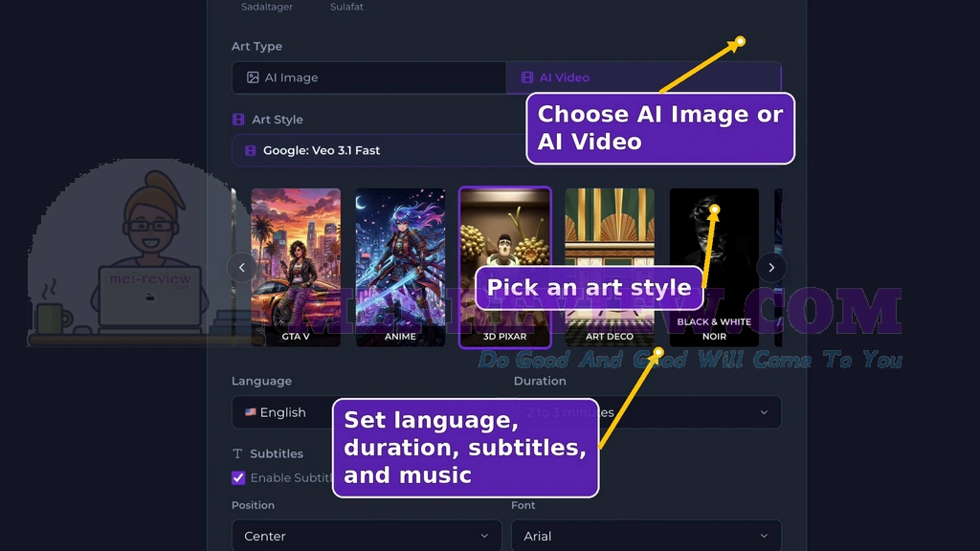Toggle the Enable Subtitles checkbox
Screen dimensions: 980x551
pos(238,478)
